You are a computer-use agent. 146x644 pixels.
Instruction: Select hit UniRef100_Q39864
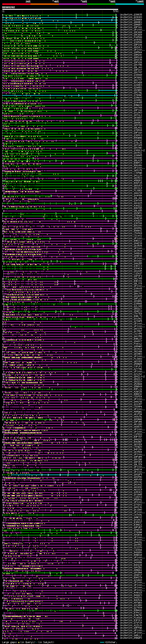pos(131,20)
